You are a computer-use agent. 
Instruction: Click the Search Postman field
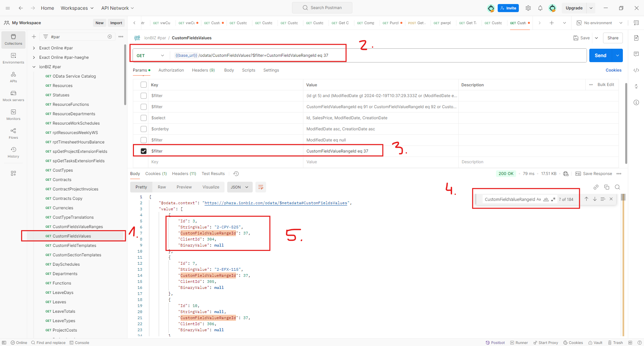pos(322,8)
